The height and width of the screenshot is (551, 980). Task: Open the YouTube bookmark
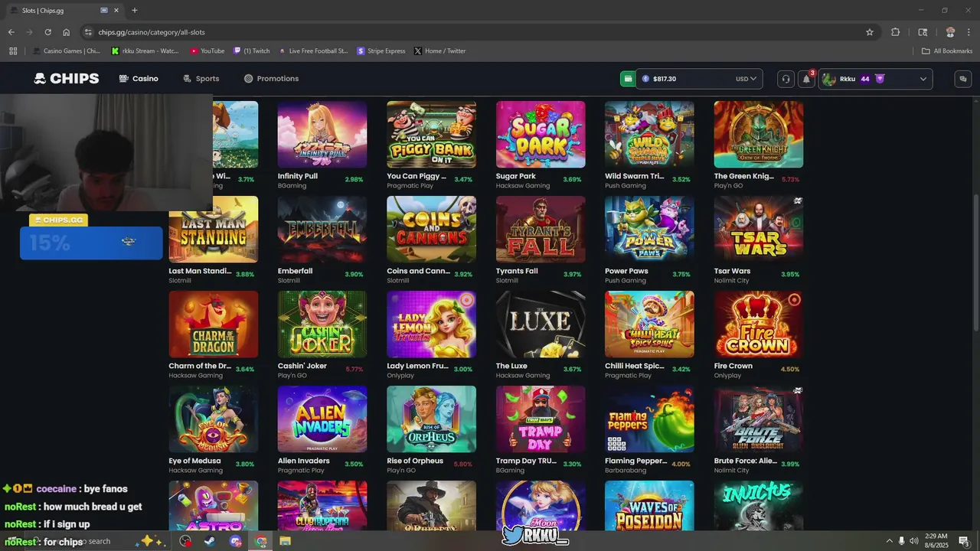tap(207, 51)
